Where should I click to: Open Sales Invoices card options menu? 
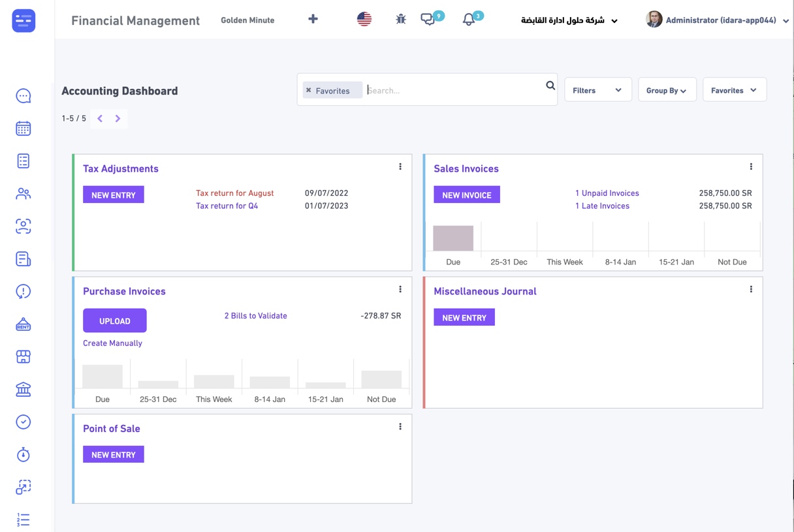click(x=751, y=167)
